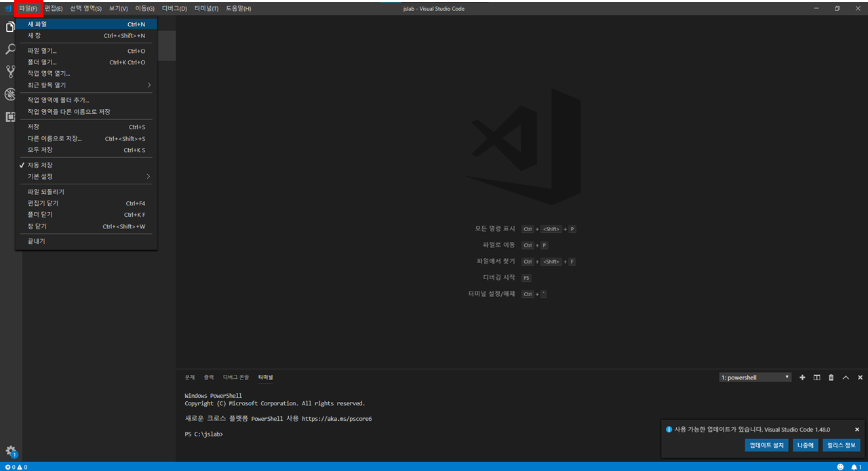Screen dimensions: 868x471
Task: Select 새 파일 menu entry
Action: tap(86, 24)
